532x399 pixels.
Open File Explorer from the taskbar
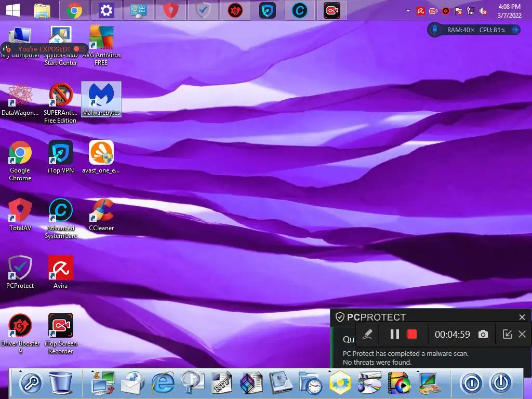pyautogui.click(x=42, y=10)
